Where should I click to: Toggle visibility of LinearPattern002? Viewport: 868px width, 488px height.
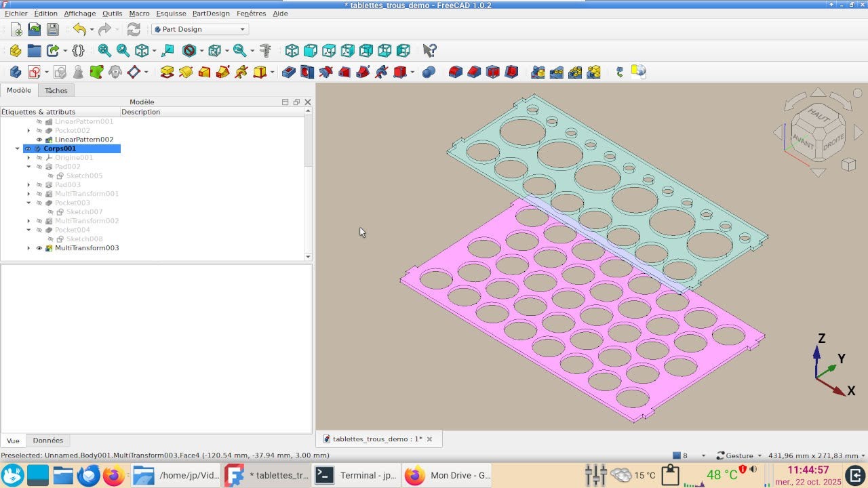click(39, 140)
